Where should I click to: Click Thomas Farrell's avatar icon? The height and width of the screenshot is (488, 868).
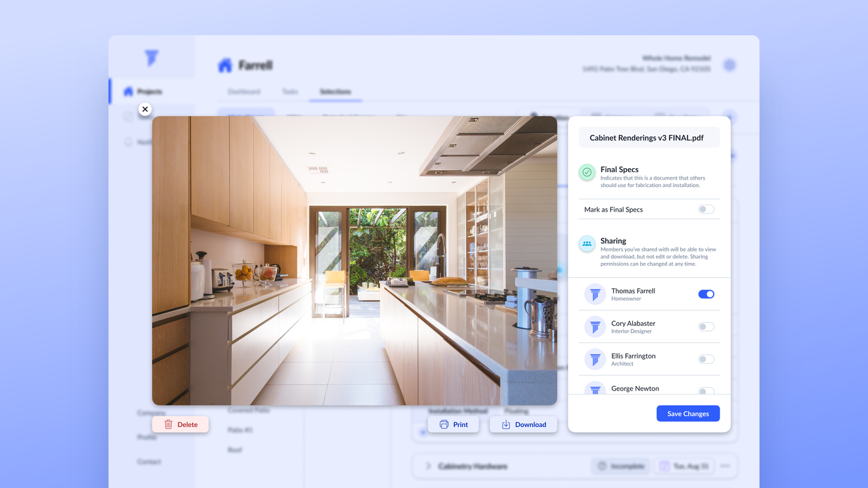pyautogui.click(x=595, y=294)
